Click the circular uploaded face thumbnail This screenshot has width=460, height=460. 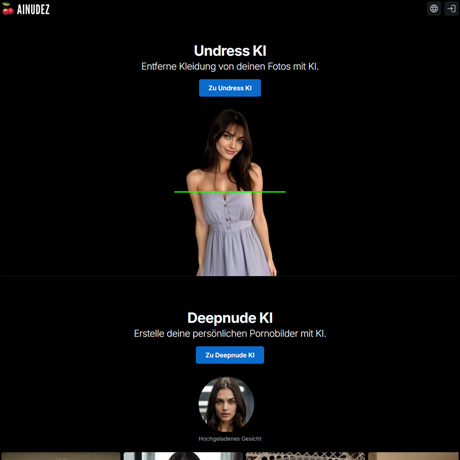pos(226,404)
